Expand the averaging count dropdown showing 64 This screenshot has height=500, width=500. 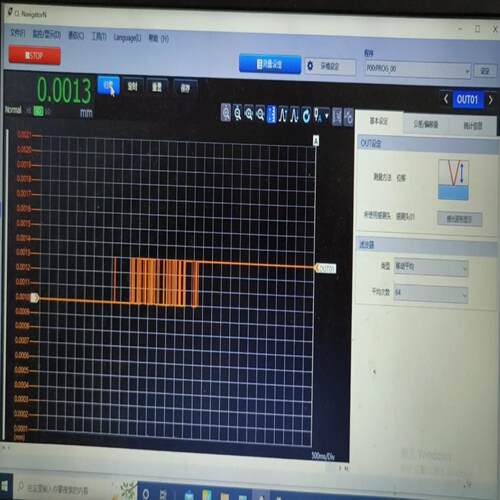pyautogui.click(x=431, y=294)
